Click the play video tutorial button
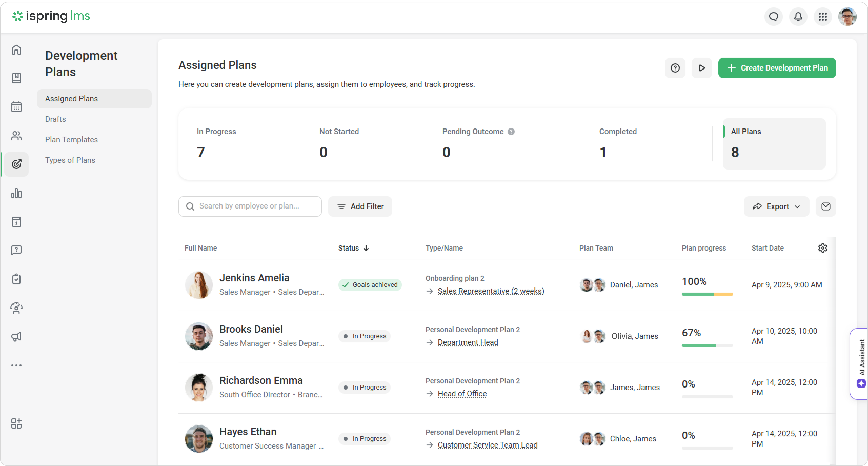This screenshot has width=868, height=466. coord(702,68)
